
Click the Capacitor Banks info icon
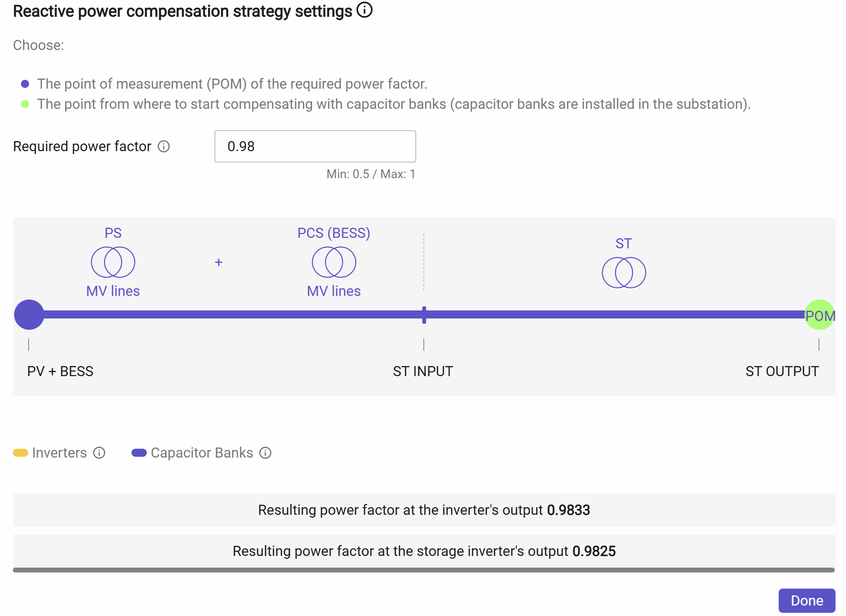265,453
